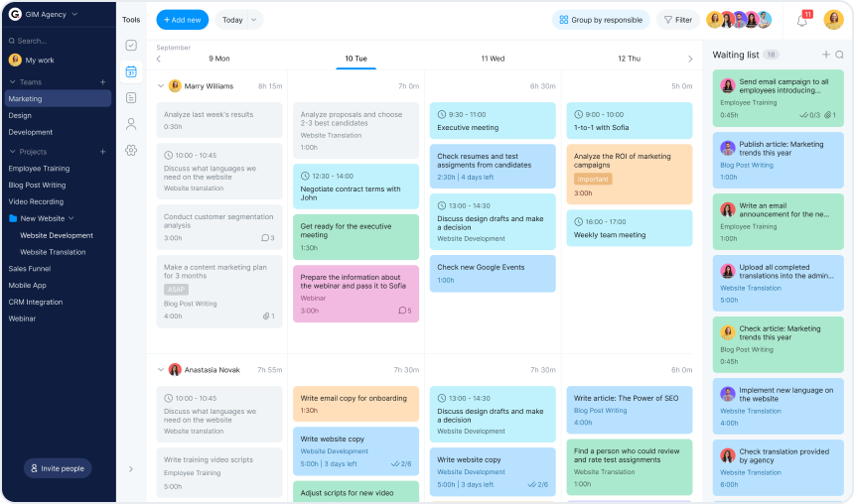This screenshot has height=504, width=854.
Task: Collapse the New Website project folder
Action: point(71,218)
